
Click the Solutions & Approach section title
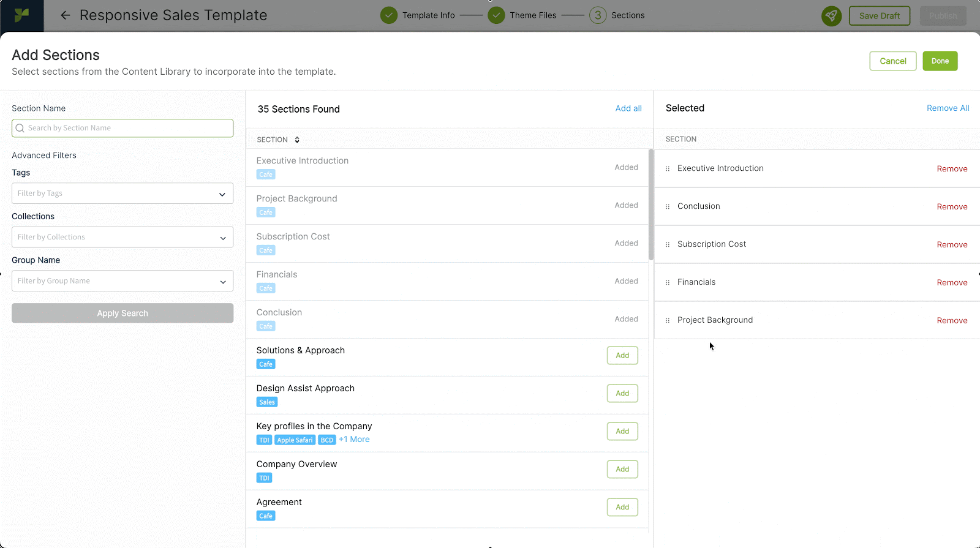coord(300,350)
